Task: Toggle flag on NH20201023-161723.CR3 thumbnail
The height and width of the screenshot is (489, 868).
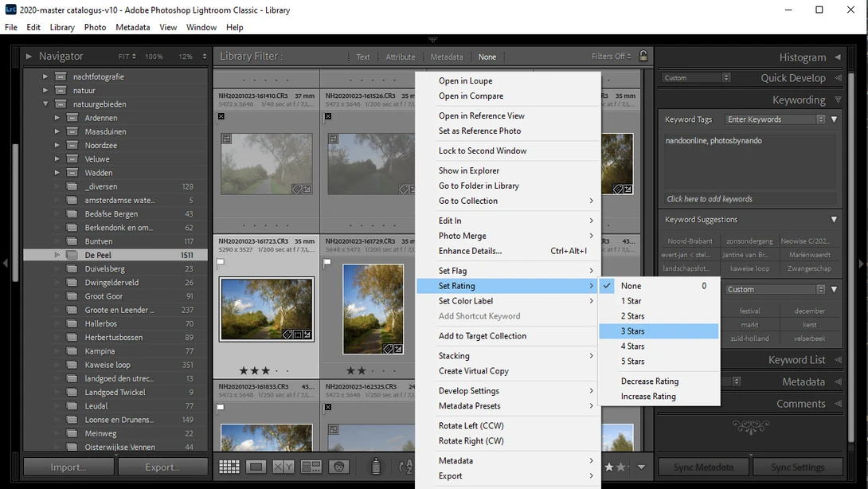Action: point(221,262)
